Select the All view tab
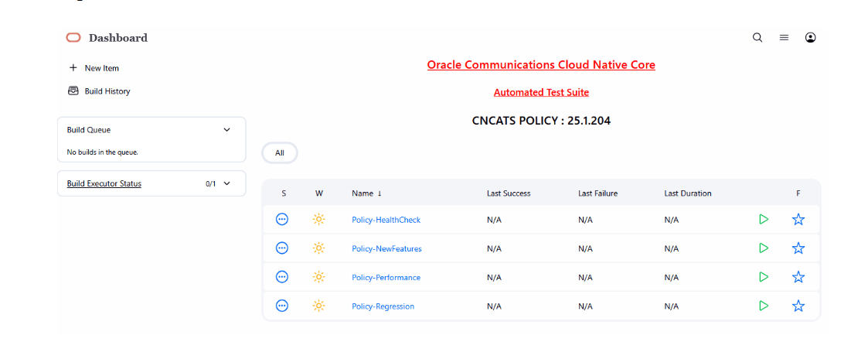 point(280,153)
